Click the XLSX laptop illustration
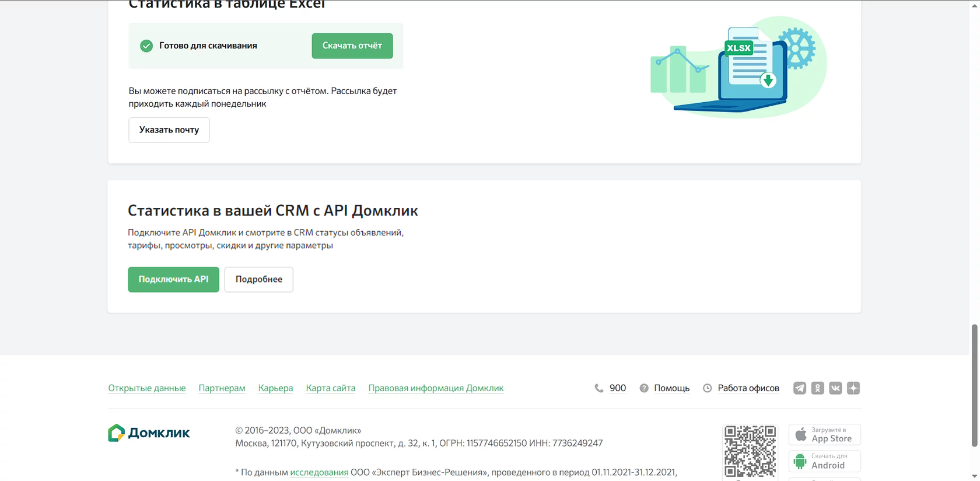 (738, 67)
